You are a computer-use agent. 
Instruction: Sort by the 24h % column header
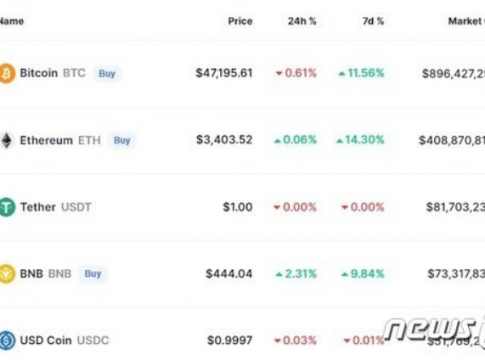click(x=302, y=21)
